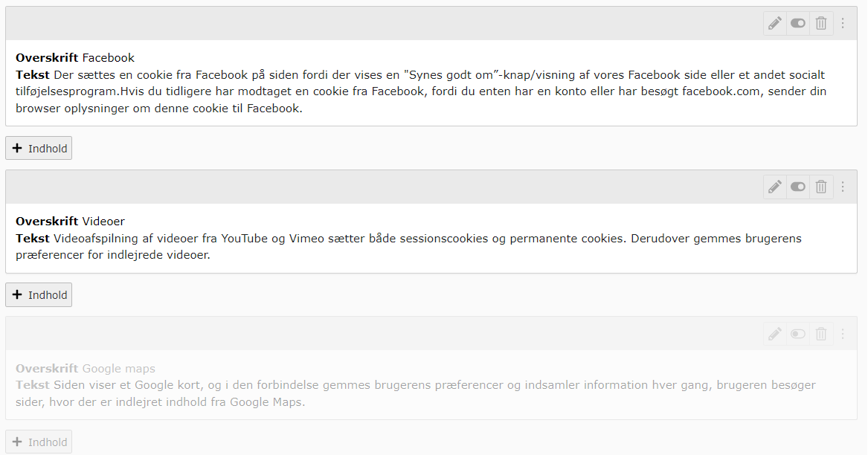Toggle visibility of the Facebook element
The image size is (868, 455).
(798, 23)
